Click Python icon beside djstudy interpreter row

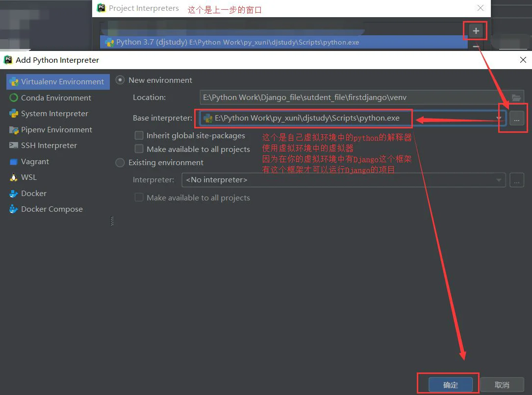[x=109, y=42]
